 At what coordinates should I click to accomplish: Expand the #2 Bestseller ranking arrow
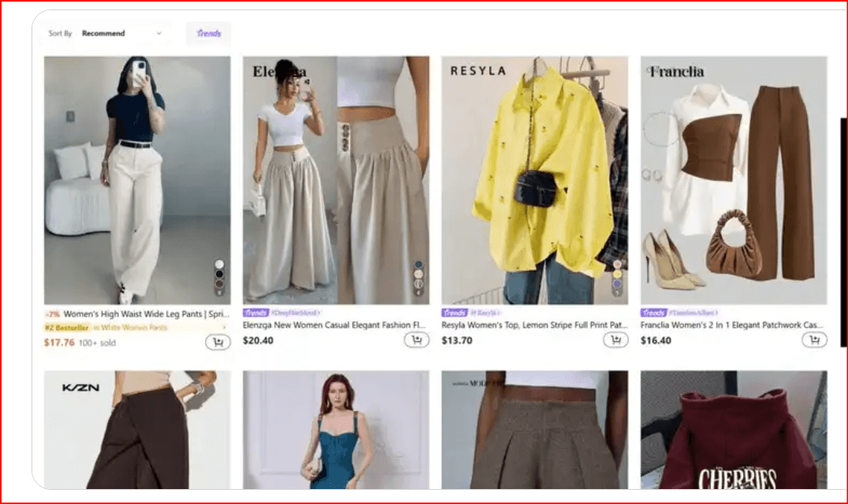tap(225, 327)
